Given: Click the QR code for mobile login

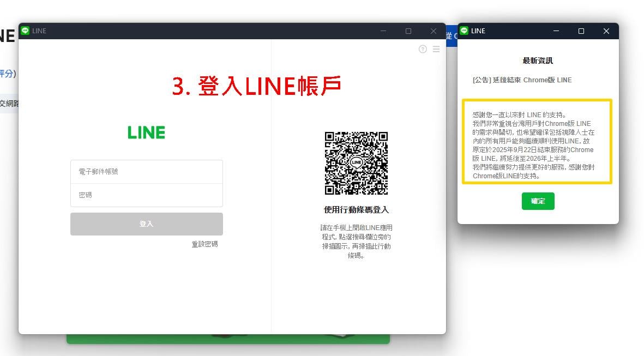Looking at the screenshot, I should coord(356,163).
